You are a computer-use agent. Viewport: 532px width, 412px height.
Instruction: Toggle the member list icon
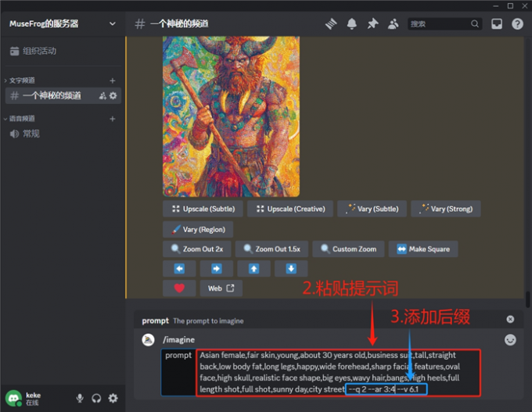(394, 23)
